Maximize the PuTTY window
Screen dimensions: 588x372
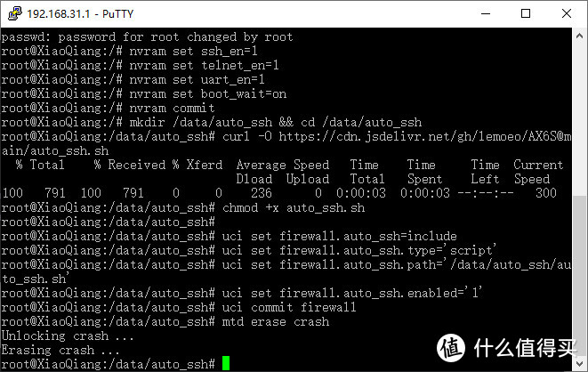point(526,14)
